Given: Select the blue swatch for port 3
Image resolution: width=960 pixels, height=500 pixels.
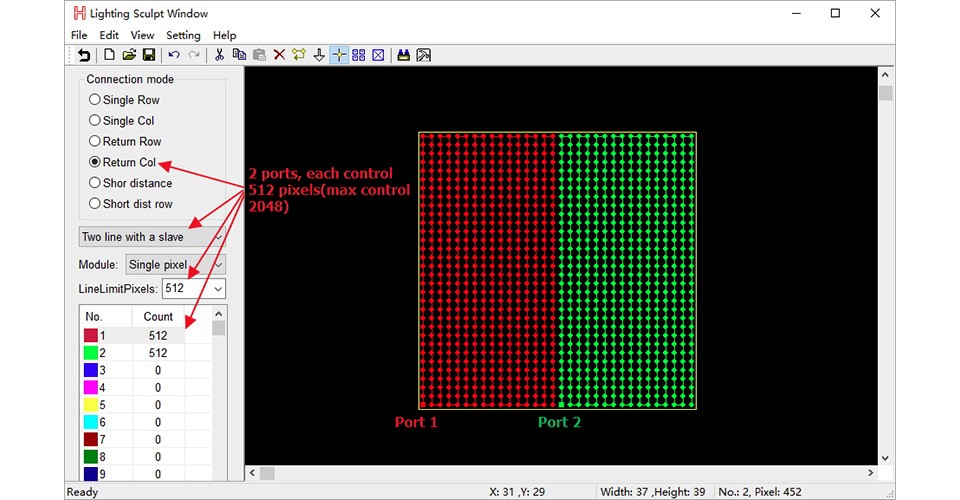Looking at the screenshot, I should [91, 370].
